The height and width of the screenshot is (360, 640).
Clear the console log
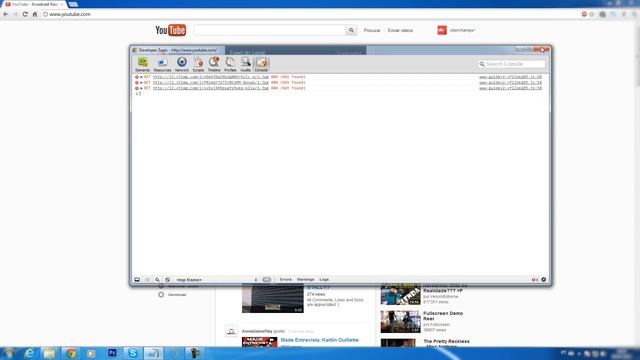(x=167, y=280)
